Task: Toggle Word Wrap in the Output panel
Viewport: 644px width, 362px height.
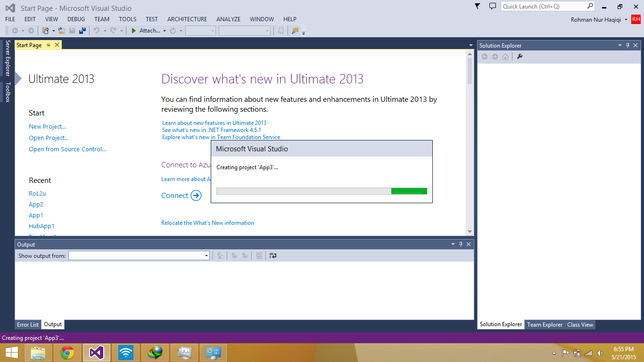Action: point(272,255)
